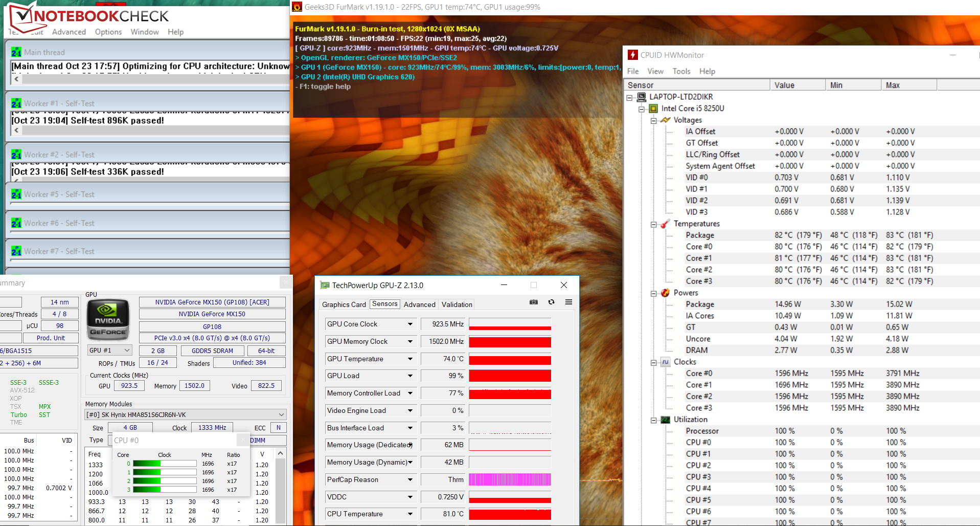Click the Utilization icon in HWMonitor tree
This screenshot has height=526, width=980.
point(665,420)
